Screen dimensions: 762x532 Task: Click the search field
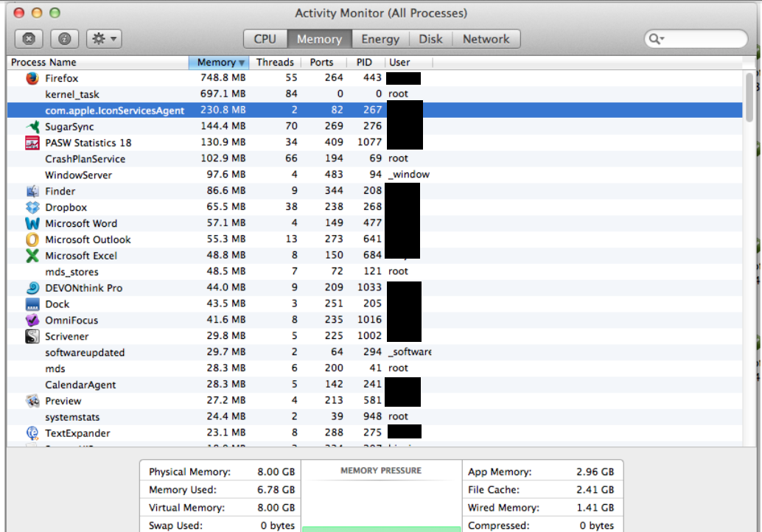696,39
